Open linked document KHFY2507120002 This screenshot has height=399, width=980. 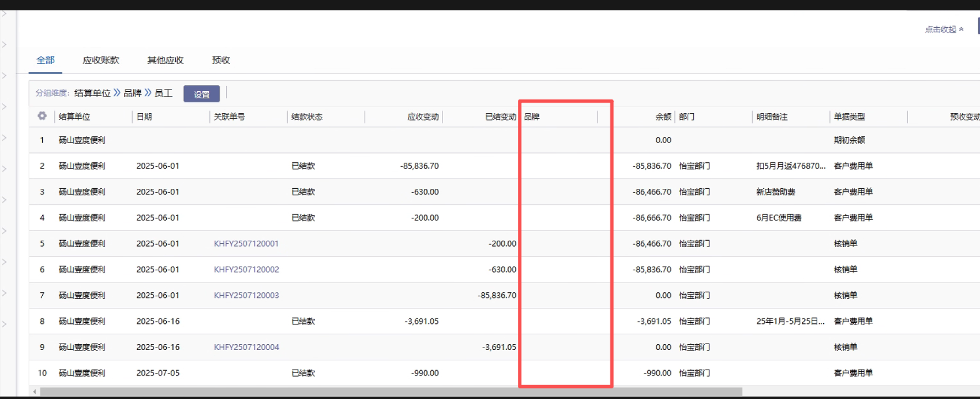[246, 270]
